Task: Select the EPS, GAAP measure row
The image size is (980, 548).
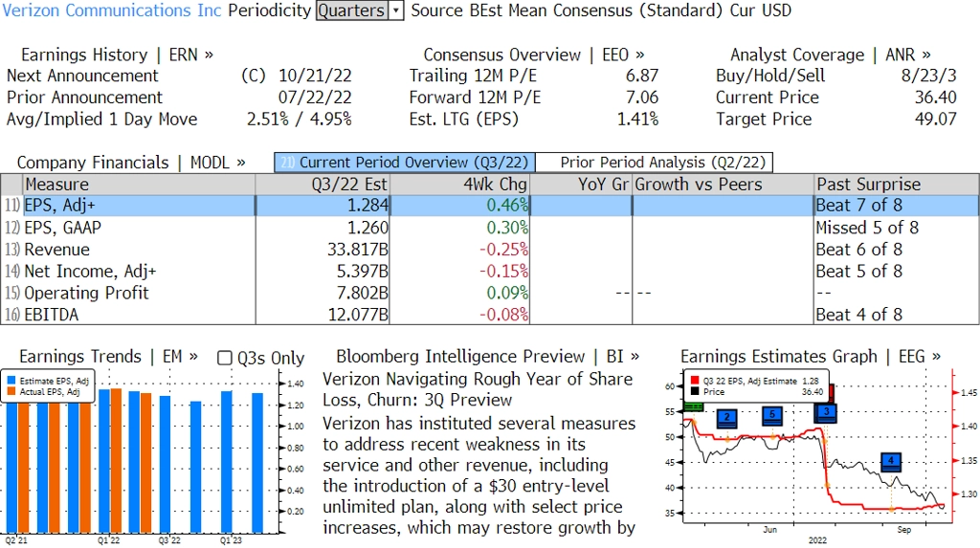Action: click(x=490, y=228)
